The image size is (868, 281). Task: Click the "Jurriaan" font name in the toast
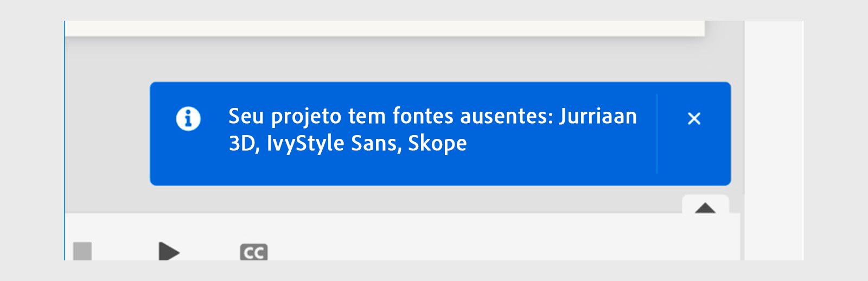[x=598, y=116]
